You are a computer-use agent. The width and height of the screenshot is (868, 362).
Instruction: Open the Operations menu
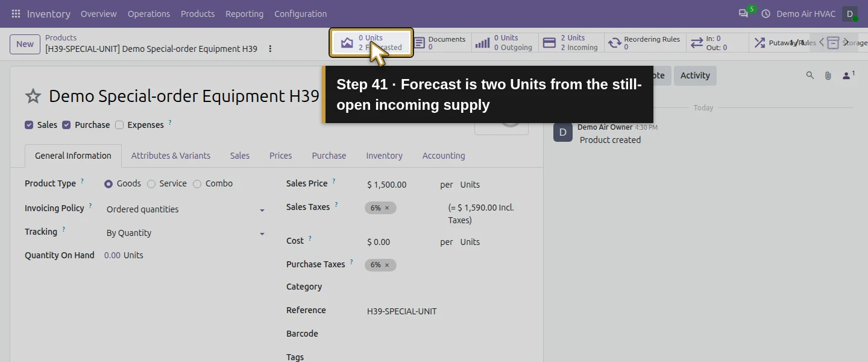pos(149,13)
